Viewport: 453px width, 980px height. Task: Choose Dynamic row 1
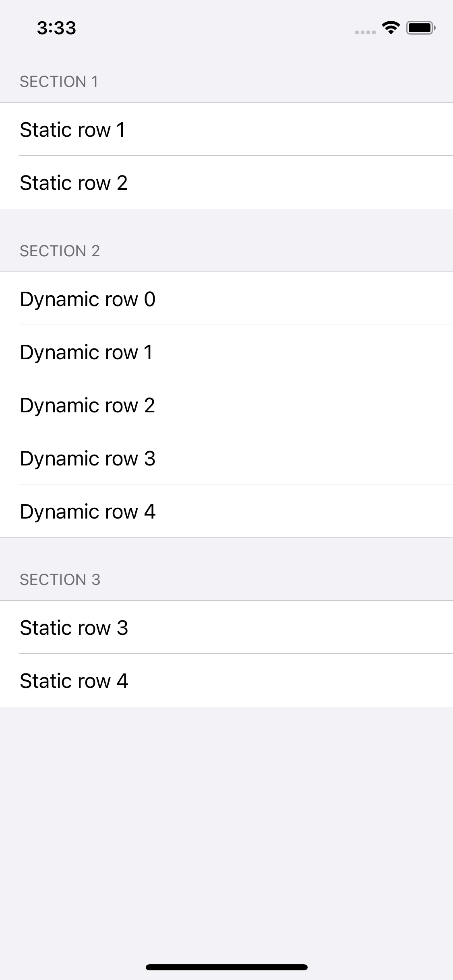pyautogui.click(x=226, y=352)
